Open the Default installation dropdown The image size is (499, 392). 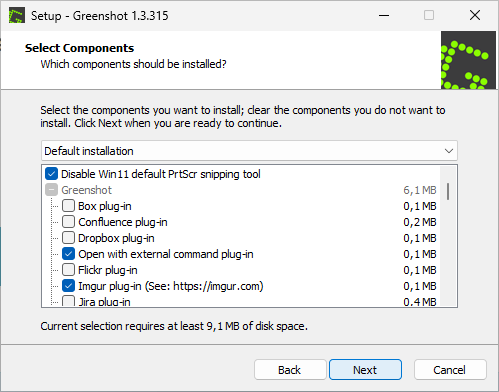249,151
